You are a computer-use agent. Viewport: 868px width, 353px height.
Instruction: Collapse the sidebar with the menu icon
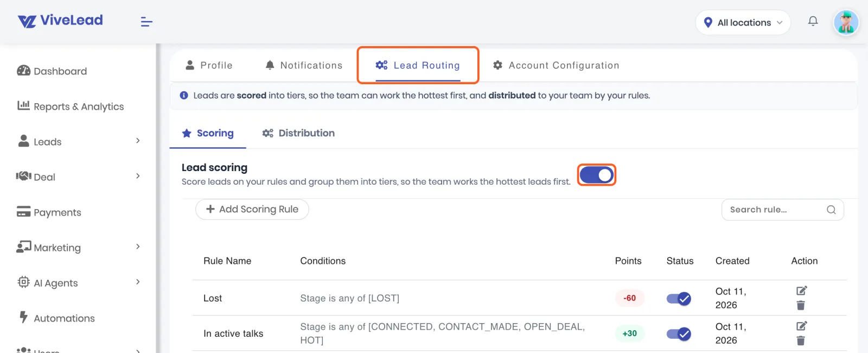point(146,22)
